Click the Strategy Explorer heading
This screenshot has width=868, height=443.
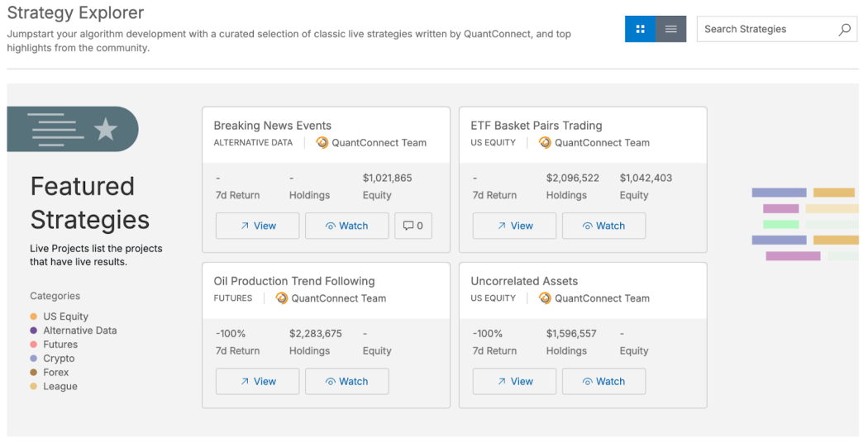pyautogui.click(x=75, y=12)
